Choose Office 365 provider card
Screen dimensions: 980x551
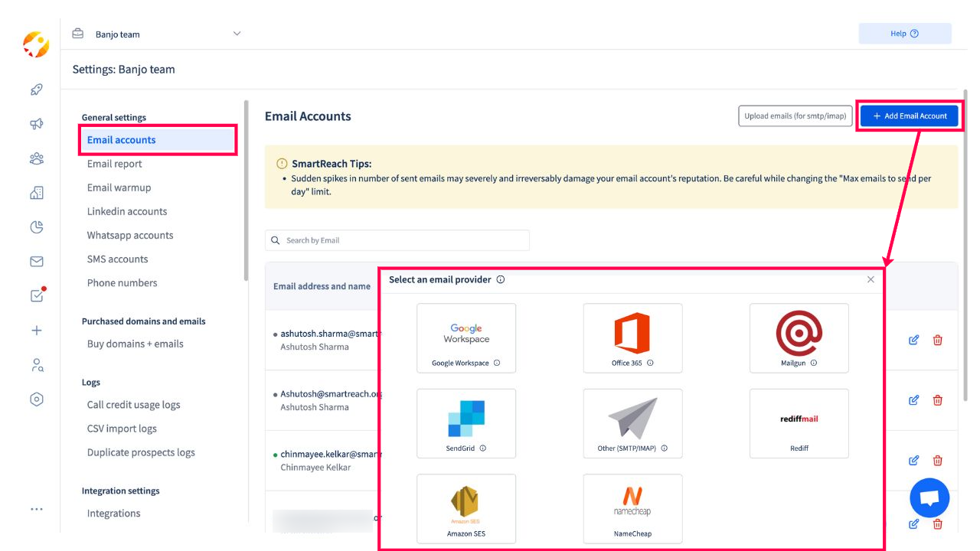click(632, 338)
